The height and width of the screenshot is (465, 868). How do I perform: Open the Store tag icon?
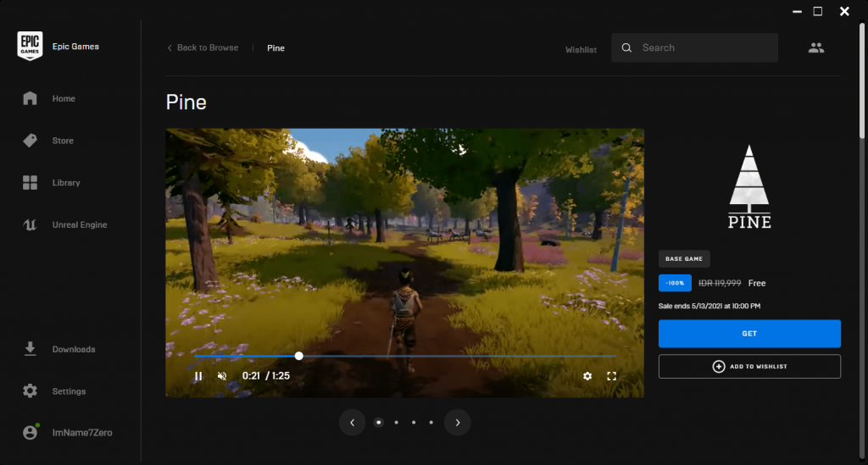pyautogui.click(x=30, y=141)
